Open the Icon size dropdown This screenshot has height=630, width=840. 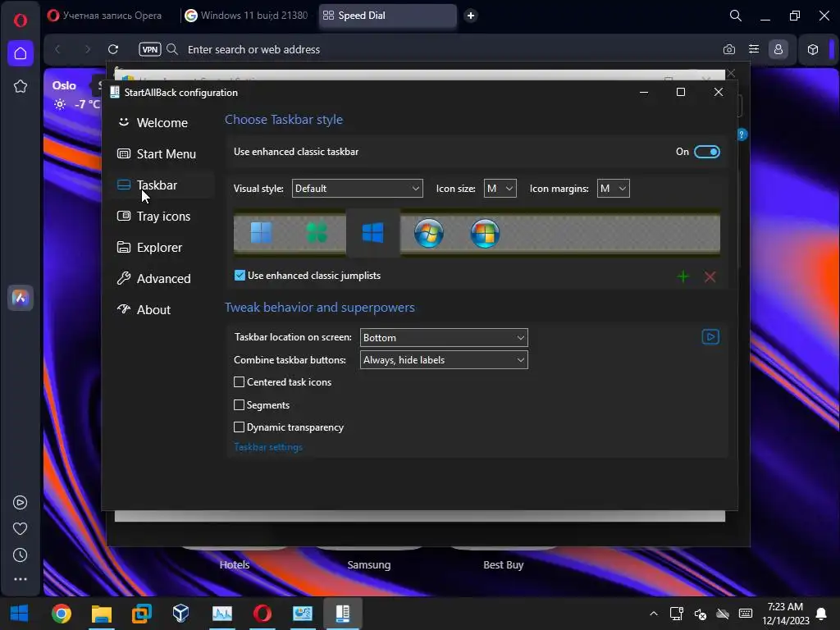point(500,189)
